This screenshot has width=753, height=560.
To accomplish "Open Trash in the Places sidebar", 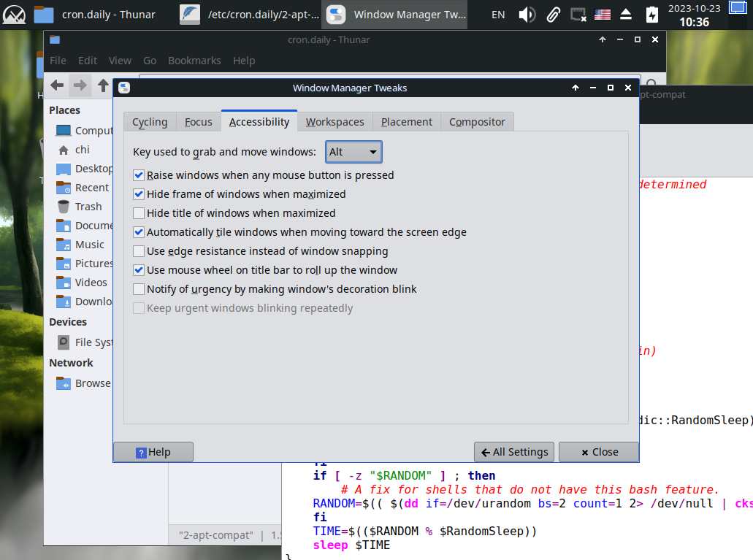I will (x=88, y=207).
